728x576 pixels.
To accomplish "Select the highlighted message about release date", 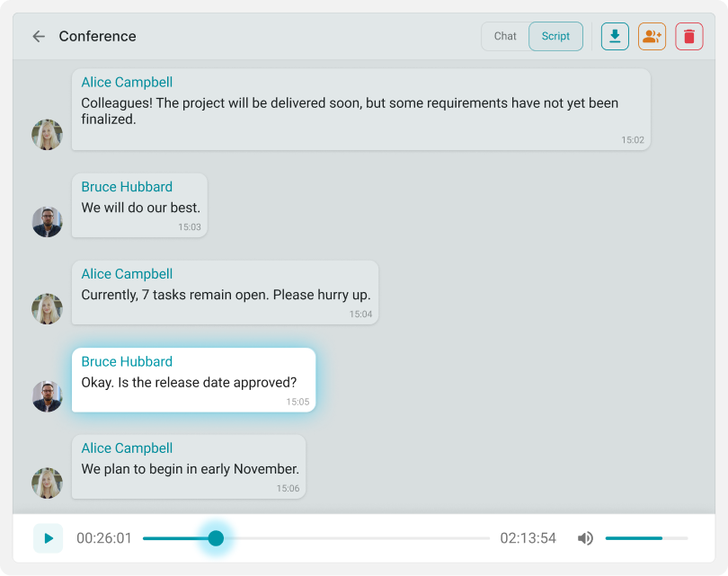I will pos(193,381).
